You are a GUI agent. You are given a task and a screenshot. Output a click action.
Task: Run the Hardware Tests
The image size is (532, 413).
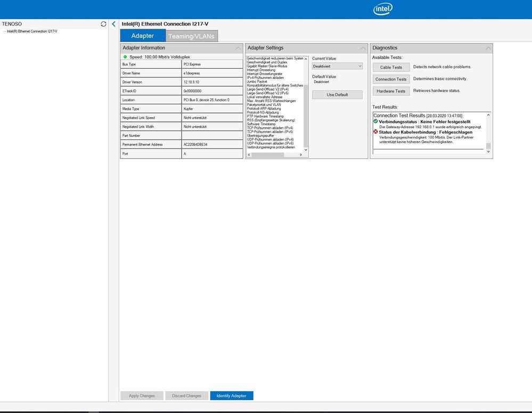[391, 91]
